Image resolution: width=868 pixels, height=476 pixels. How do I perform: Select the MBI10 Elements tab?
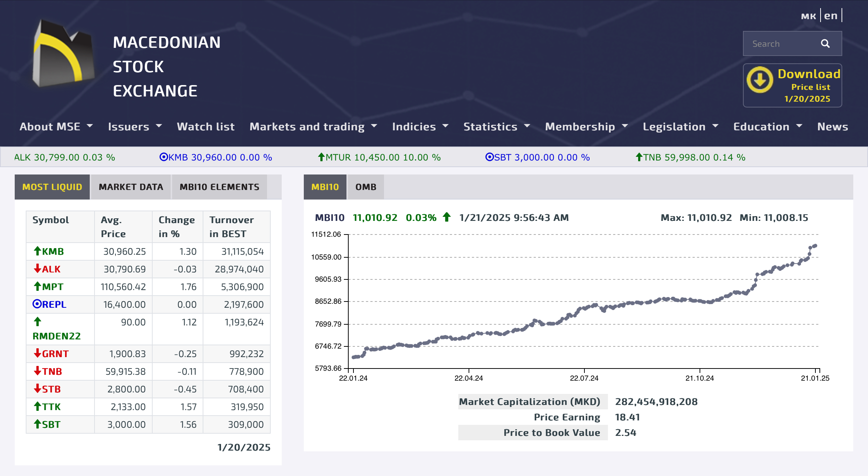(219, 187)
